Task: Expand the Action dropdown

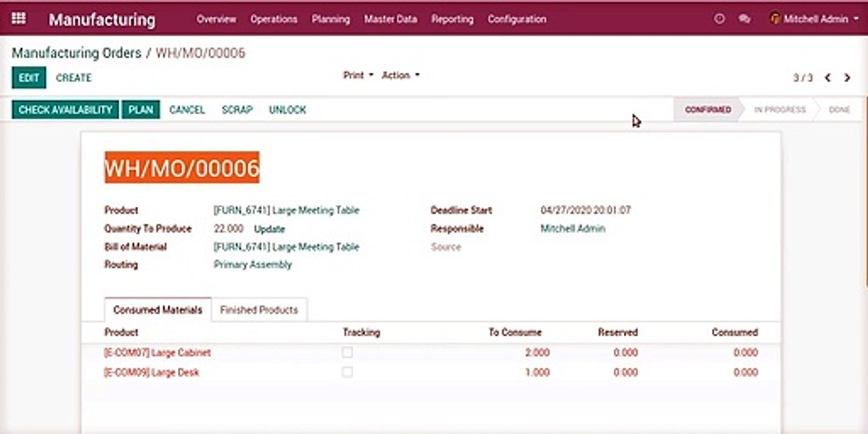Action: [401, 75]
